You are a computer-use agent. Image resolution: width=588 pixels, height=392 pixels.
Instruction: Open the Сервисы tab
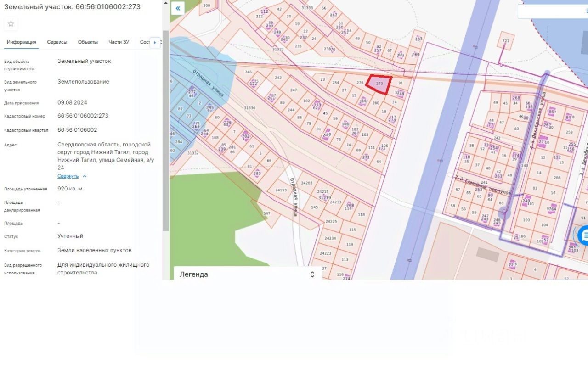pyautogui.click(x=57, y=42)
